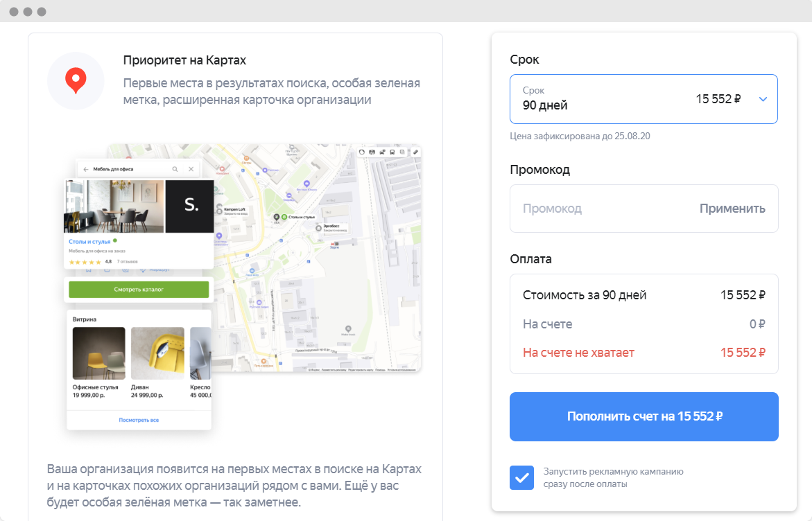Click 'Применить' promo code button
This screenshot has width=812, height=521.
[x=732, y=209]
